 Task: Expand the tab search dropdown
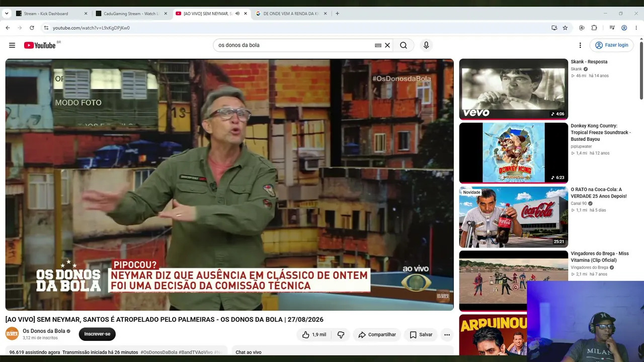[x=7, y=14]
